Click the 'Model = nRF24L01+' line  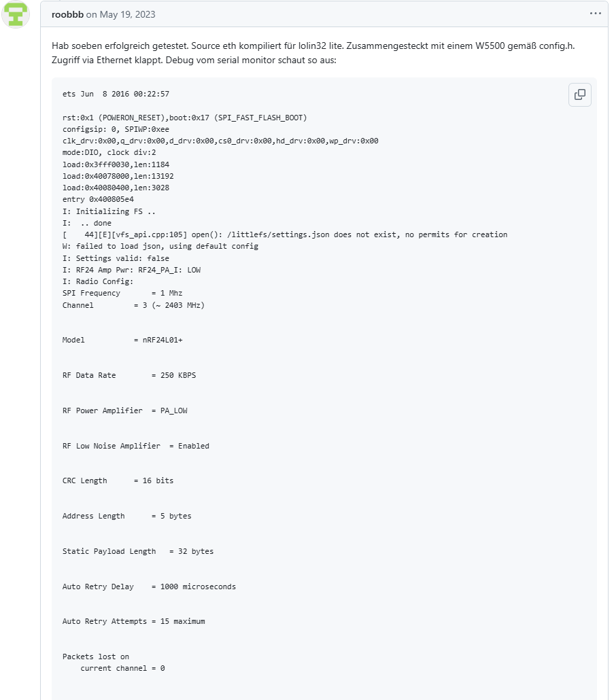click(x=122, y=340)
